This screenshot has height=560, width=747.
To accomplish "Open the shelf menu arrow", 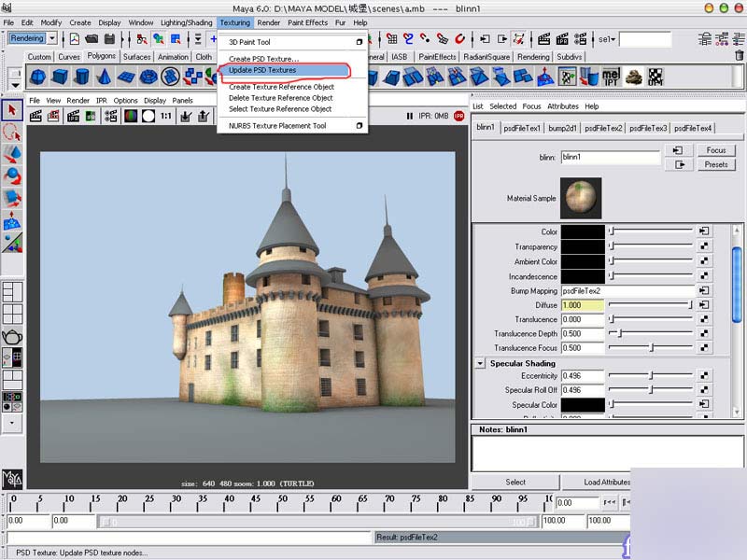I will click(x=15, y=85).
